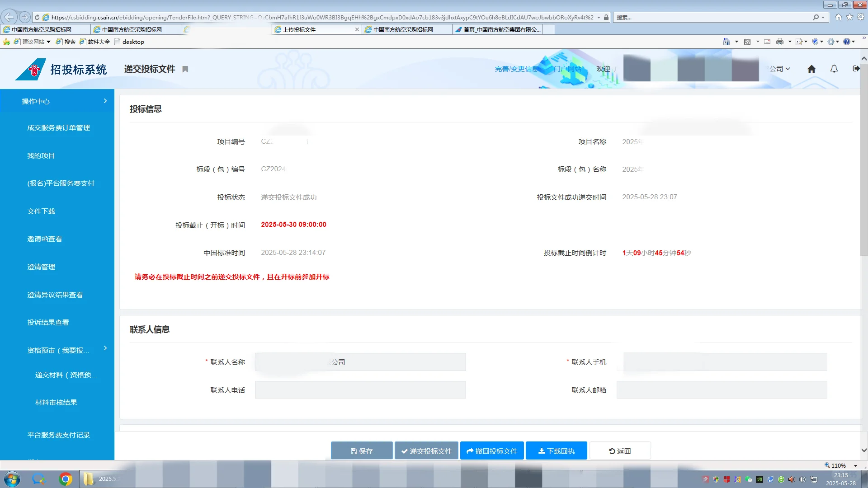Click the home icon in header
Viewport: 868px width, 488px height.
click(x=811, y=69)
